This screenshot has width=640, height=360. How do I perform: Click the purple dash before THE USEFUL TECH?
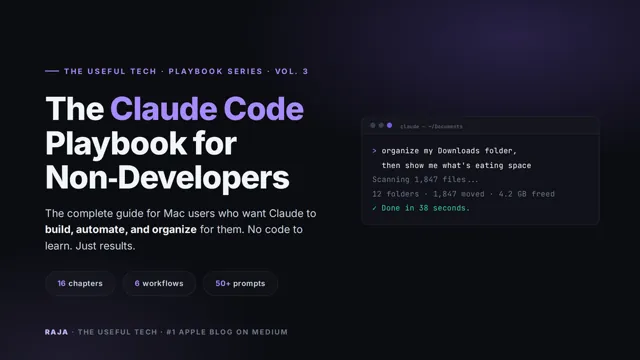point(52,71)
